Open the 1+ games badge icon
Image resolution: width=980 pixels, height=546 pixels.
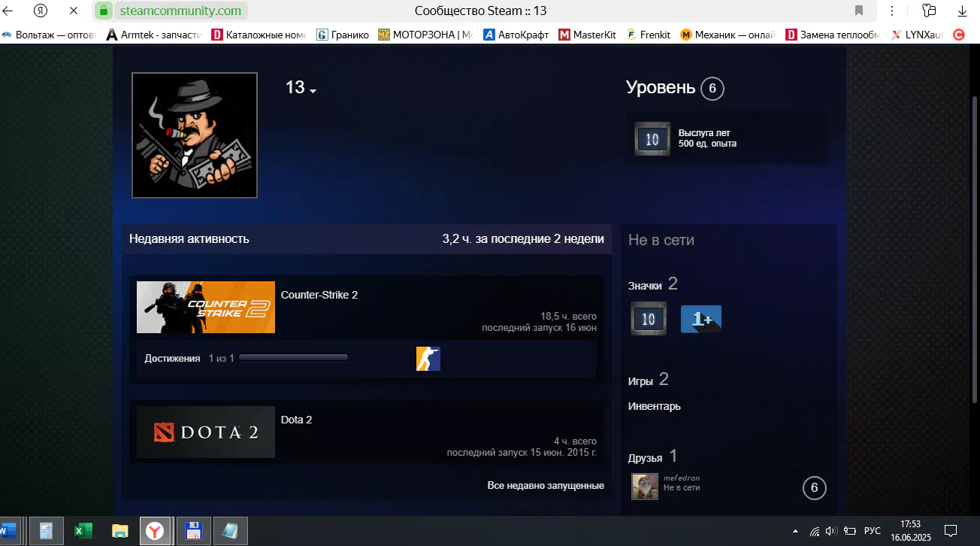pos(701,319)
